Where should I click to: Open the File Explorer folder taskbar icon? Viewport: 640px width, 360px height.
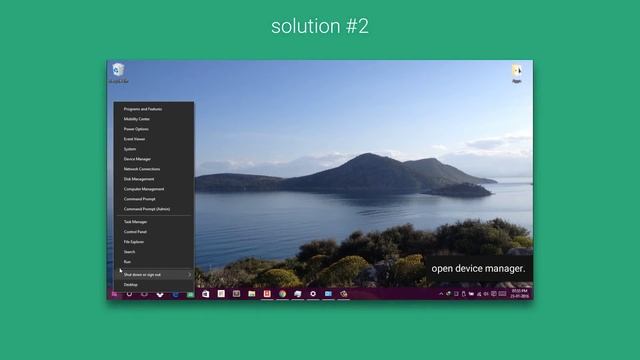[x=252, y=294]
